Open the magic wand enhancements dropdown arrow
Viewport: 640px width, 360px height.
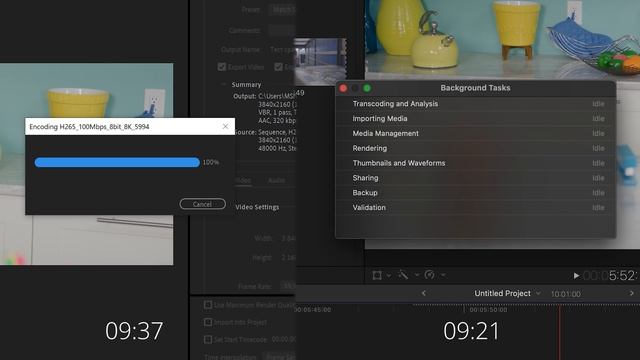pyautogui.click(x=417, y=275)
